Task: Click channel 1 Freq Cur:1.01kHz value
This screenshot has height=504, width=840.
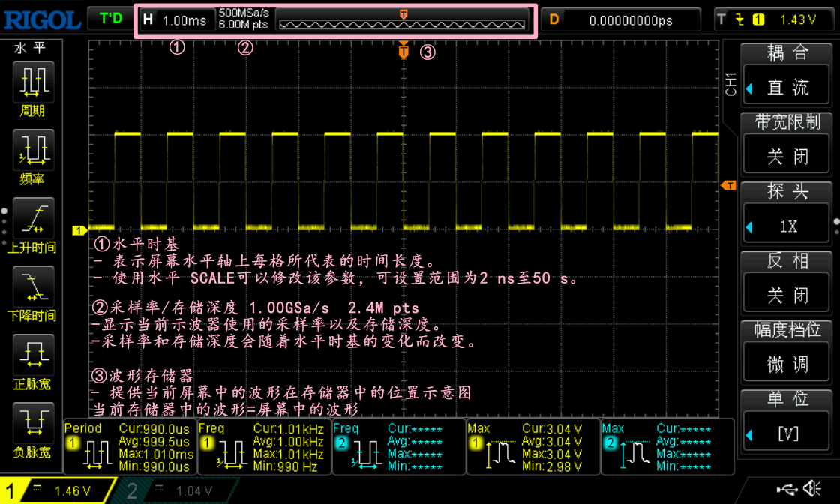Action: [x=288, y=429]
